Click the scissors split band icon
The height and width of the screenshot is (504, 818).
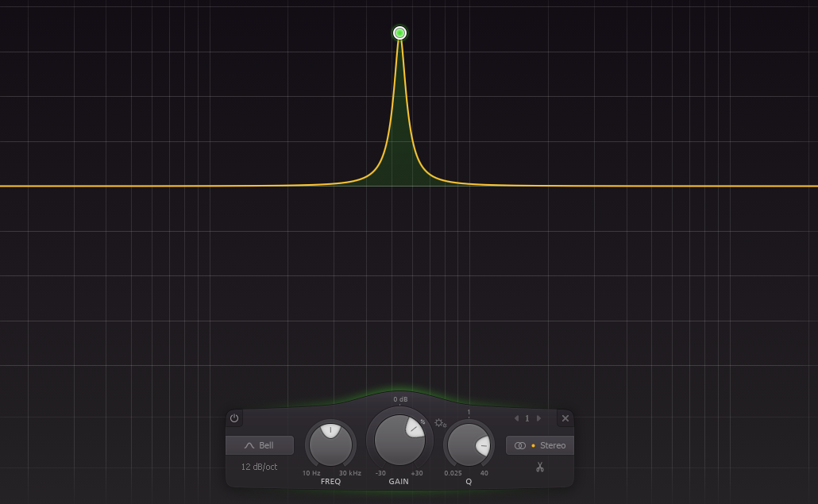[540, 467]
